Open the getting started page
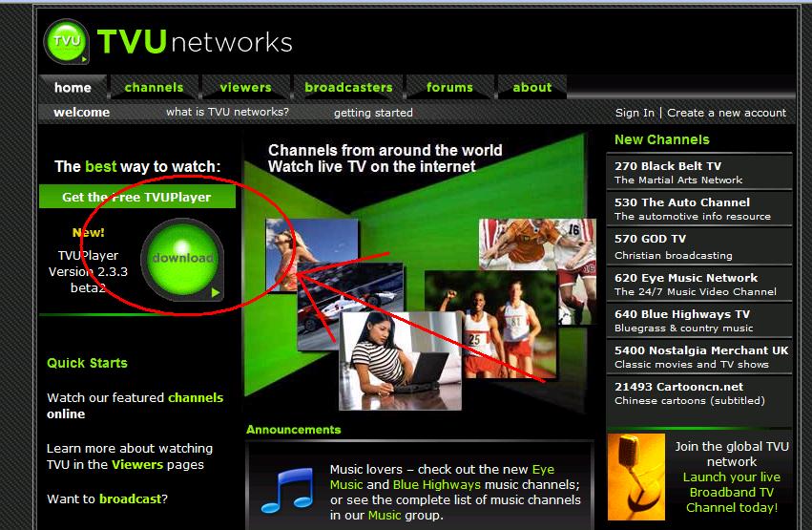 (373, 113)
